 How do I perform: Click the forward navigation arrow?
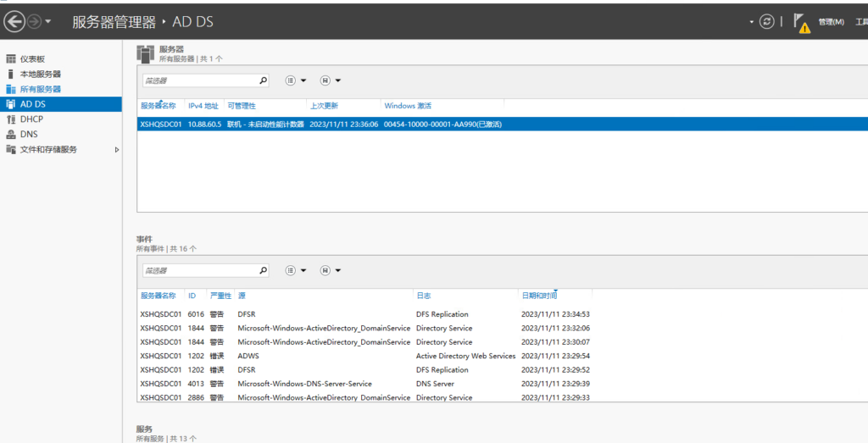tap(34, 21)
